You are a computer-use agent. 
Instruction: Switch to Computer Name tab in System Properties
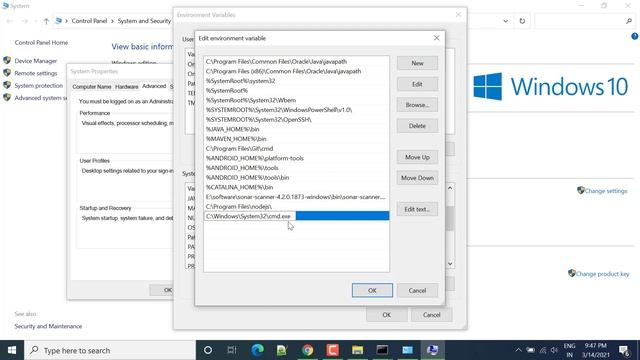click(91, 87)
